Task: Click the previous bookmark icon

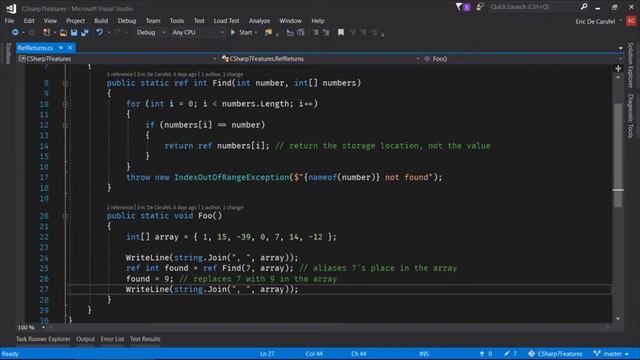Action: pos(352,32)
